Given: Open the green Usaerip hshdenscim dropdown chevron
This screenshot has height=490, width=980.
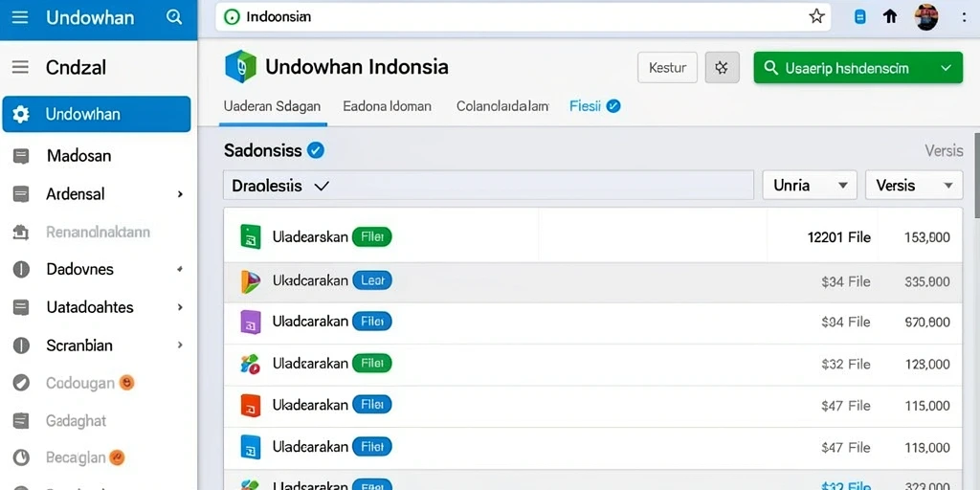Looking at the screenshot, I should [x=947, y=68].
